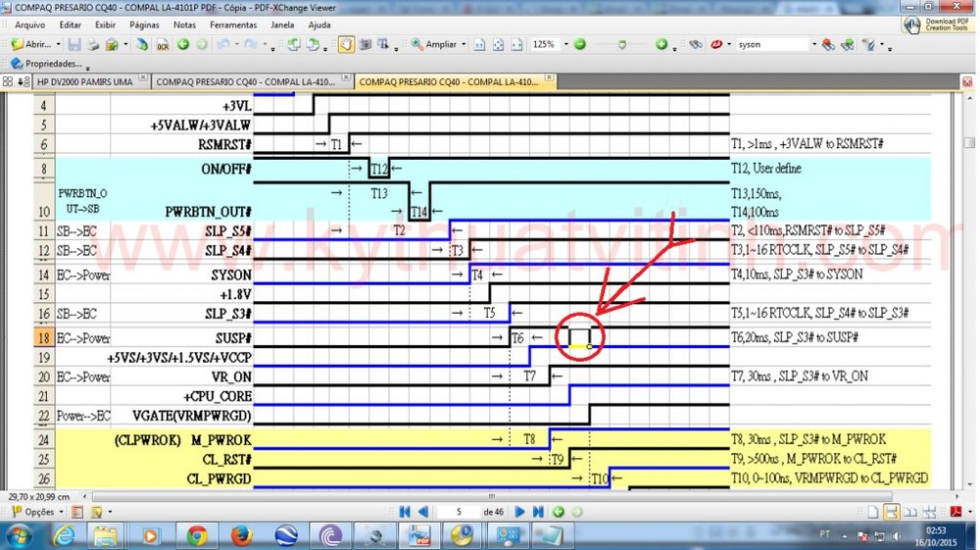980x550 pixels.
Task: Go to next page arrow
Action: [521, 512]
